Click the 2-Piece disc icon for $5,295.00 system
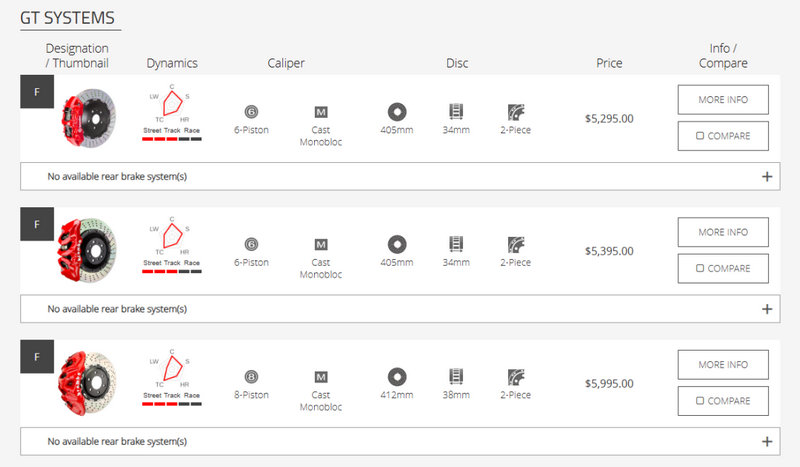This screenshot has width=800, height=467. point(516,111)
